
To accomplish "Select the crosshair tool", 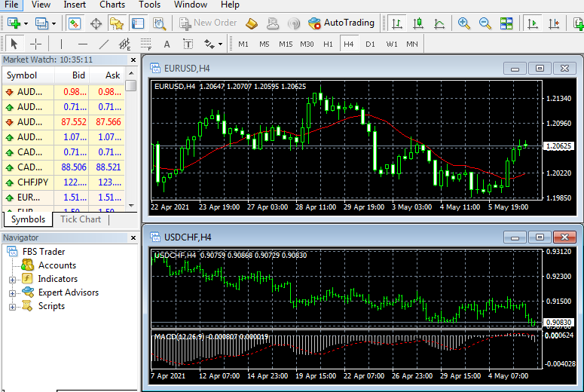I will (35, 44).
